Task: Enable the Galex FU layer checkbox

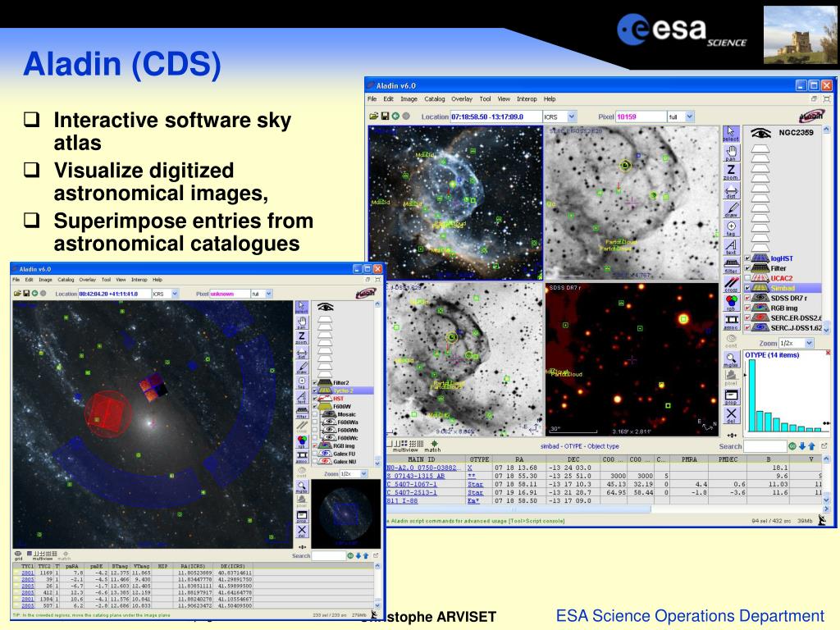Action: pos(314,454)
